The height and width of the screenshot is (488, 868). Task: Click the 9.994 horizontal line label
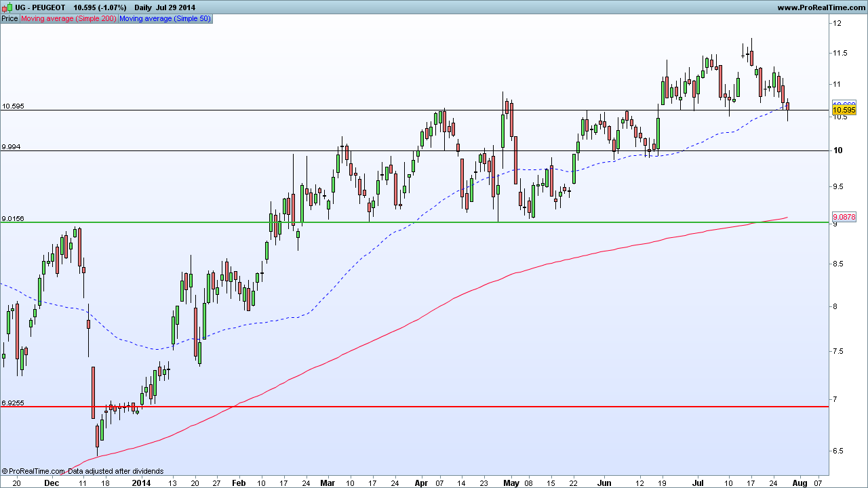11,146
